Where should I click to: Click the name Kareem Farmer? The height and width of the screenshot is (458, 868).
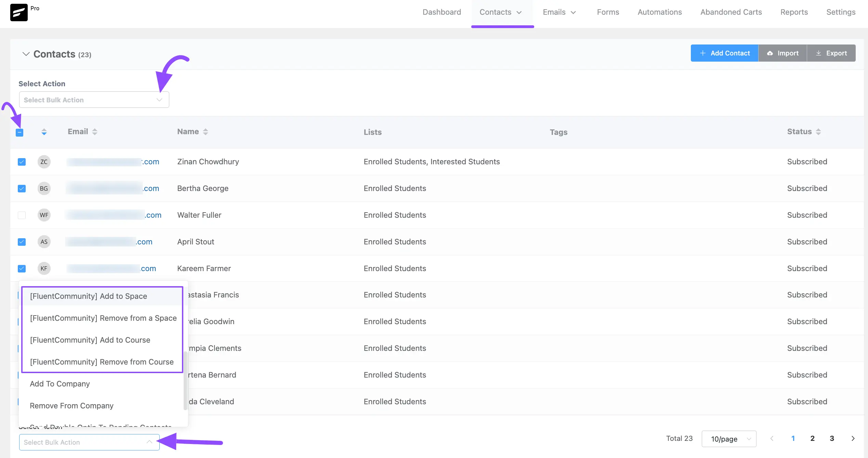(x=204, y=268)
